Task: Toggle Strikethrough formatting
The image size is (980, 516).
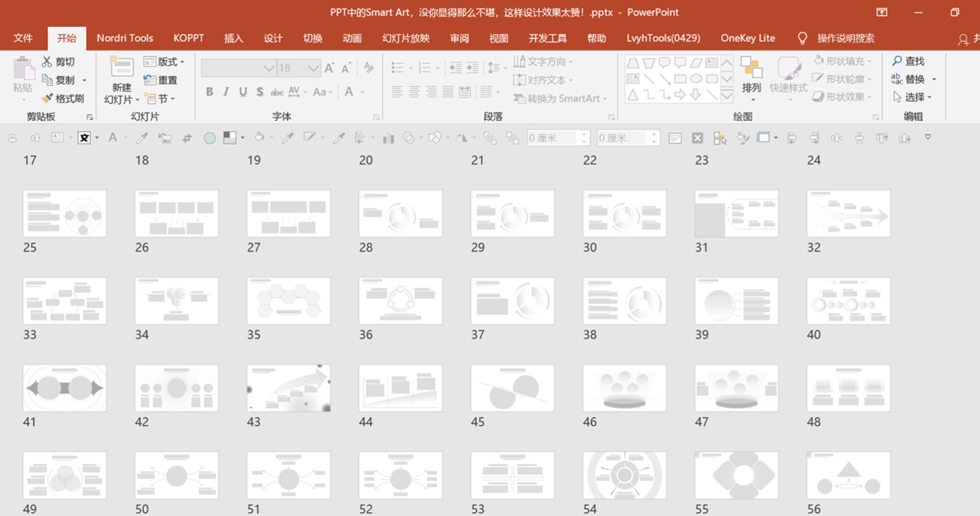Action: point(277,92)
